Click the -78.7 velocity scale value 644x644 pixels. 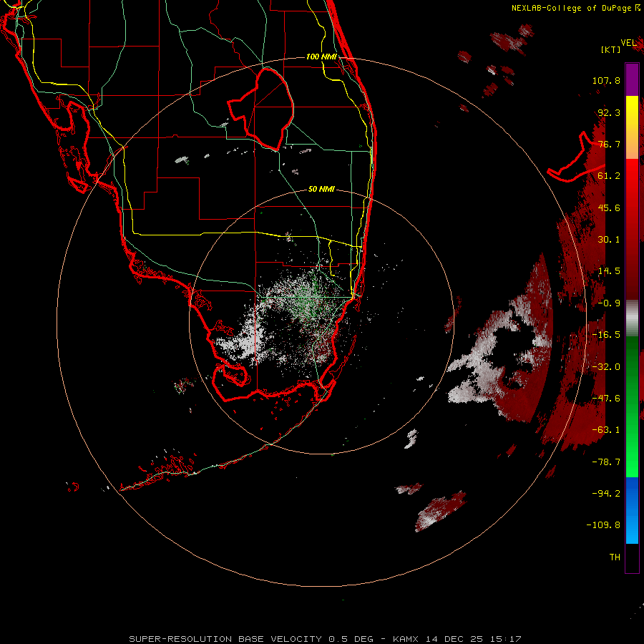[606, 462]
